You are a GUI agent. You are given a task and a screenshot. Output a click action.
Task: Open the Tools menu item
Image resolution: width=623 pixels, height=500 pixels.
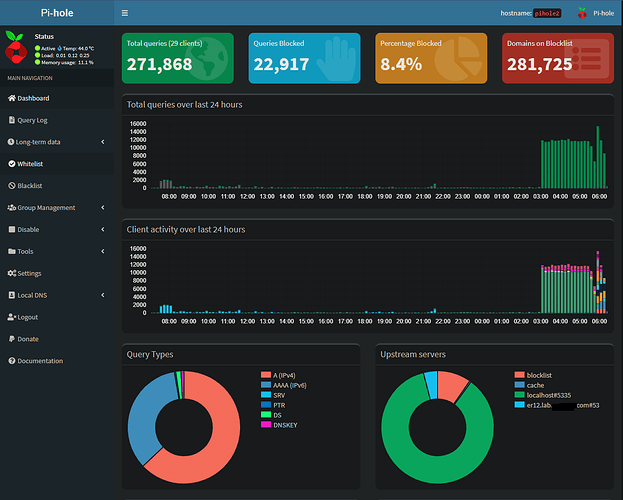(x=25, y=251)
